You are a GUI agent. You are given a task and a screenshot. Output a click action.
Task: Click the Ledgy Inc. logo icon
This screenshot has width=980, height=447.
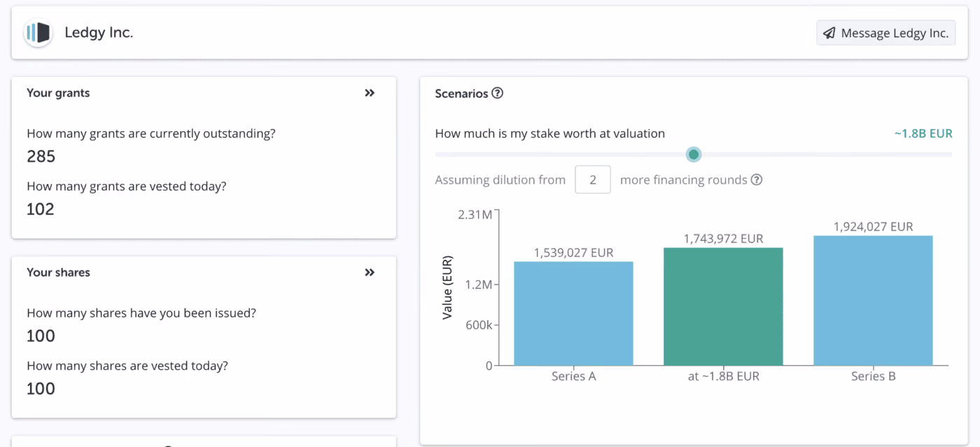point(38,32)
